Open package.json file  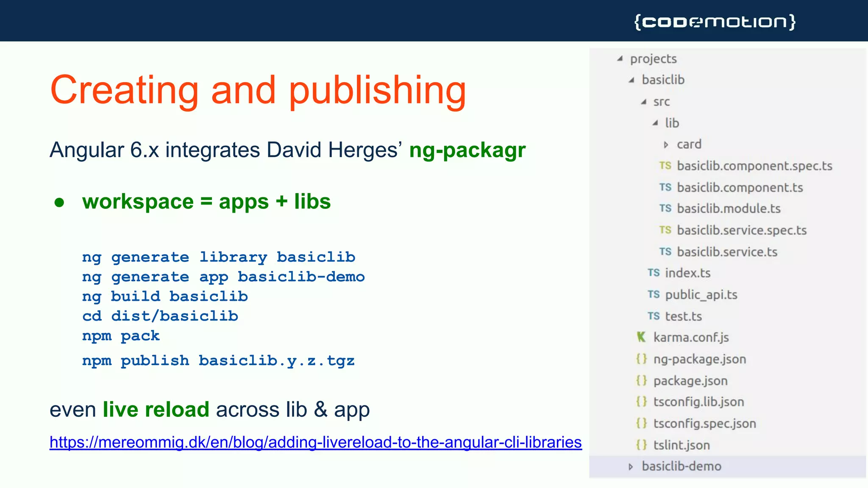(690, 381)
